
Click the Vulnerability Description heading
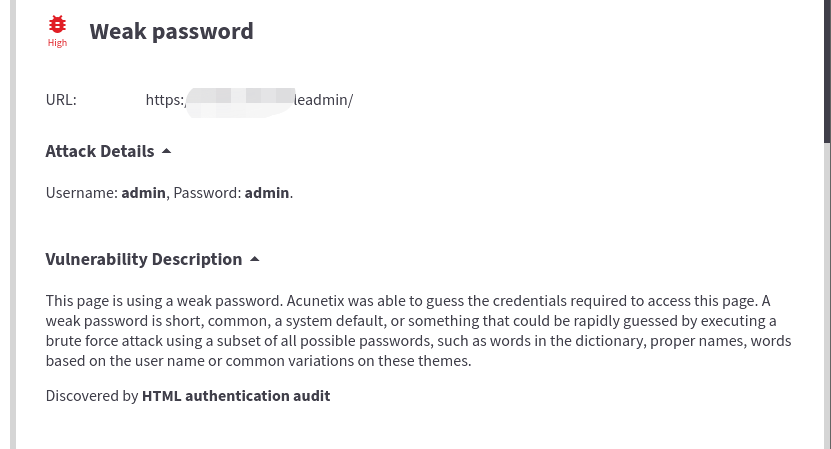pos(144,259)
